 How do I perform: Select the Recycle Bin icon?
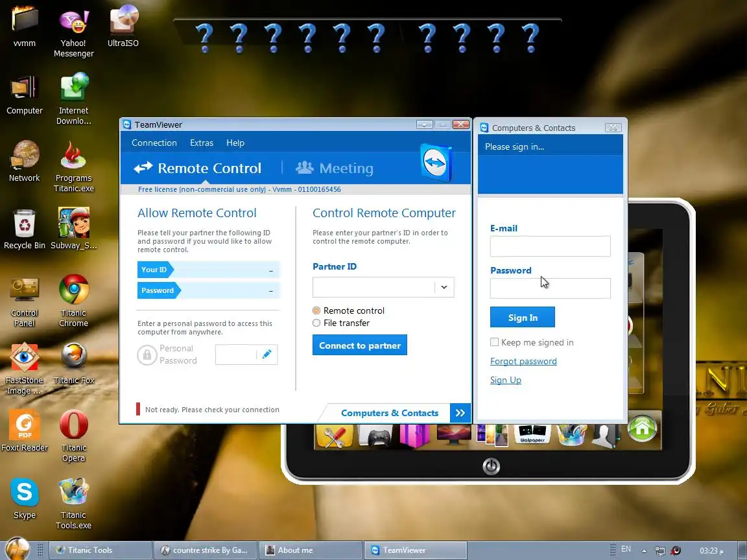pyautogui.click(x=24, y=229)
